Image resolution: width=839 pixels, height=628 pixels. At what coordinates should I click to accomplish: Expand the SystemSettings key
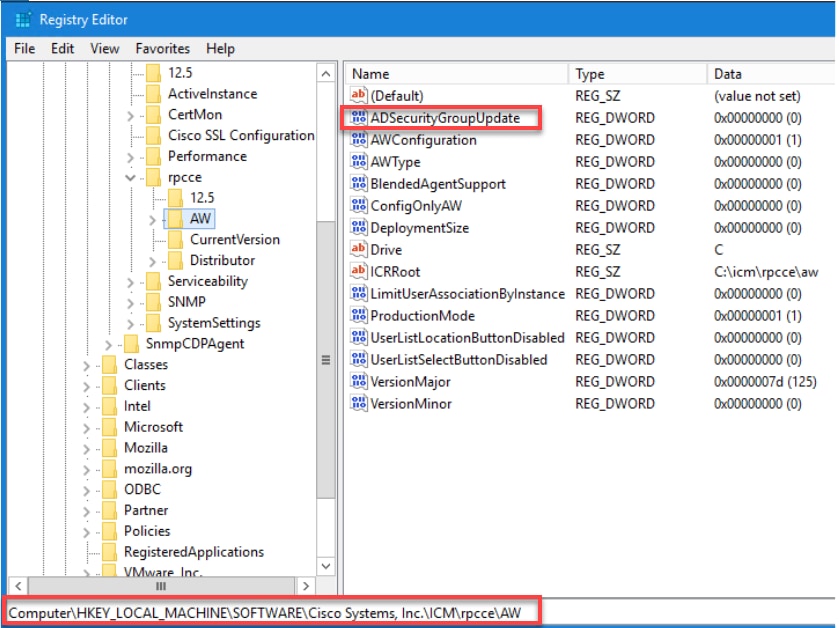click(130, 324)
